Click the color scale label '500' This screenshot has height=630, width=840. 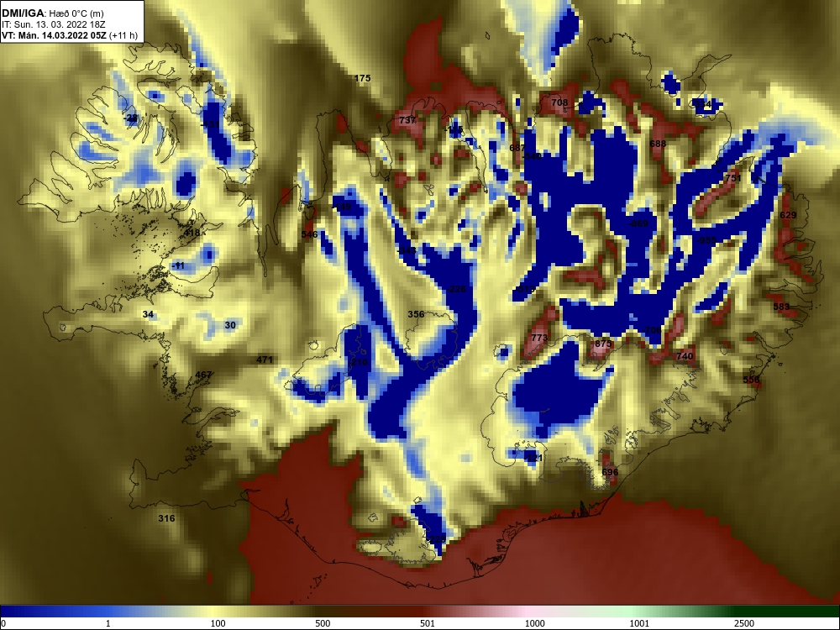pyautogui.click(x=323, y=623)
